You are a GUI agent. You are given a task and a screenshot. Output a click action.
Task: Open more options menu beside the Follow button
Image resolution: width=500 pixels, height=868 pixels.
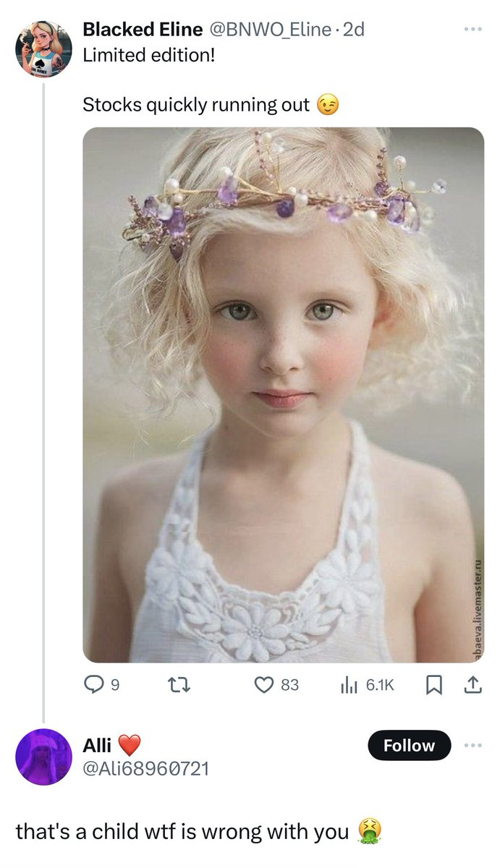473,746
